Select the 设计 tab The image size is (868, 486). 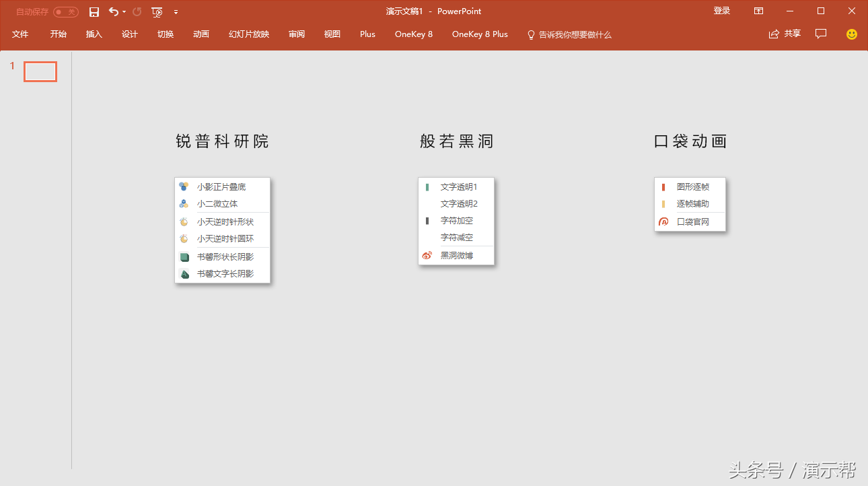130,34
